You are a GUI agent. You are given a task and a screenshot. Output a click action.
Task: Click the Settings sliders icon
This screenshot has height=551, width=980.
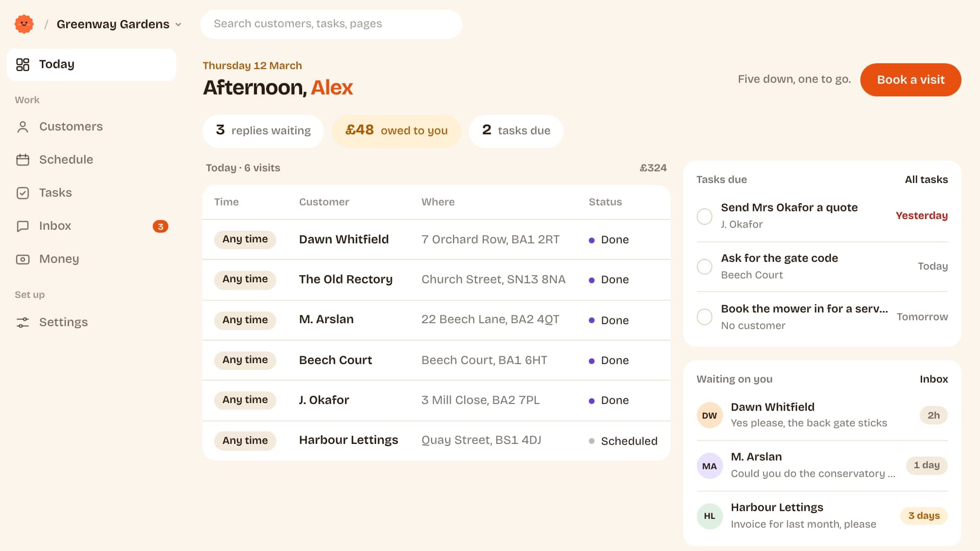click(x=23, y=322)
